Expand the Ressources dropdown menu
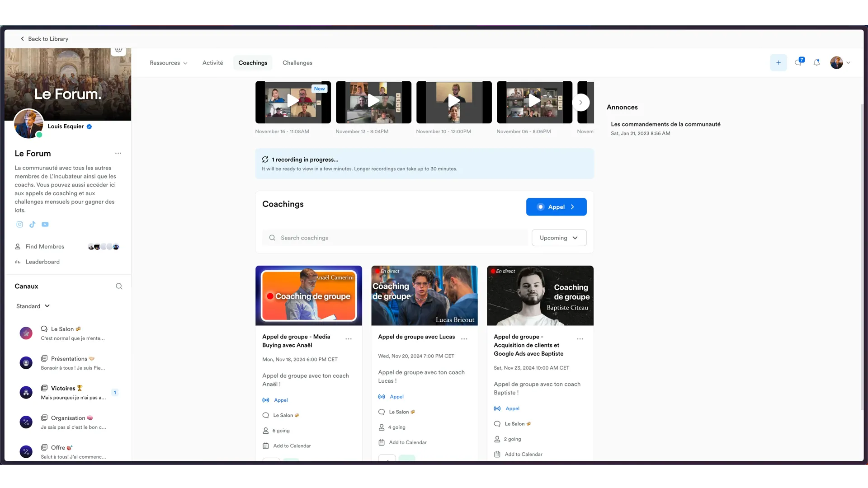868x488 pixels. tap(168, 63)
